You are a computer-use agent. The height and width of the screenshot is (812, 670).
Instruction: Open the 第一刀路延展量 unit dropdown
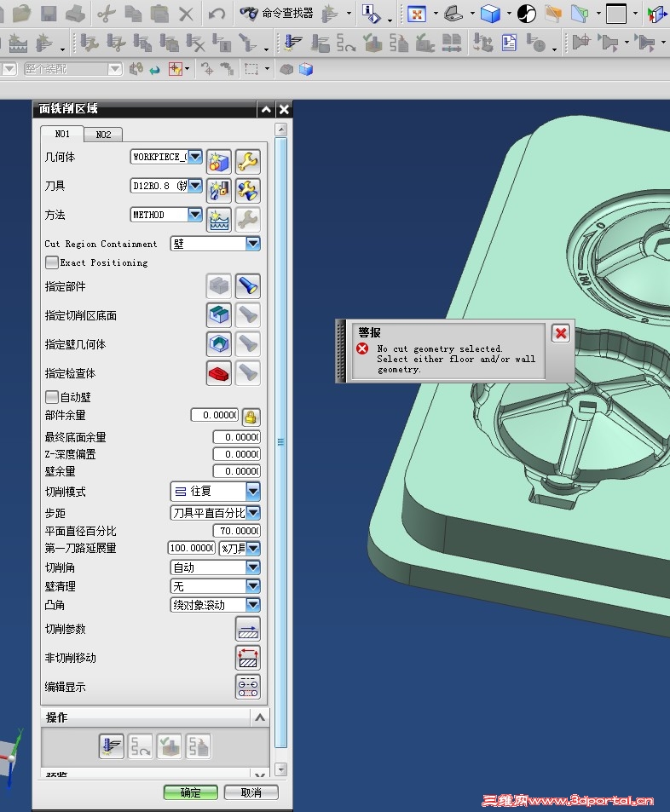pos(253,548)
